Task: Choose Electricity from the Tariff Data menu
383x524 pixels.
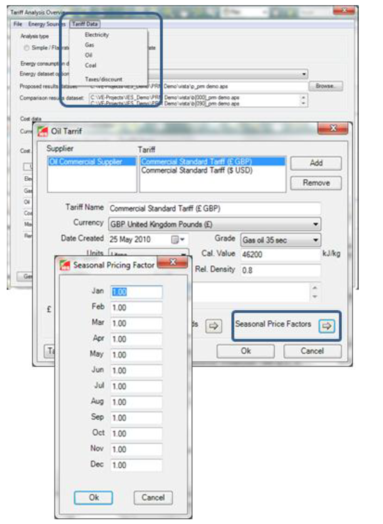Action: pyautogui.click(x=97, y=35)
